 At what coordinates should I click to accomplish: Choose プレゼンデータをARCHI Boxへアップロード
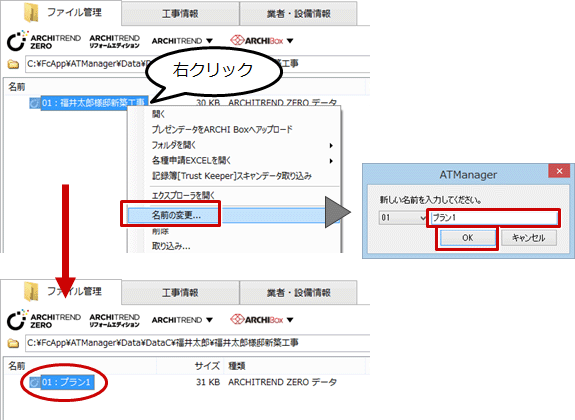[222, 129]
